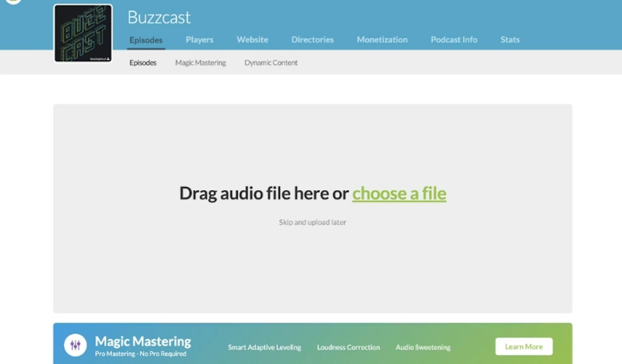Click Skip and upload later option
Image resolution: width=622 pixels, height=364 pixels.
(312, 222)
